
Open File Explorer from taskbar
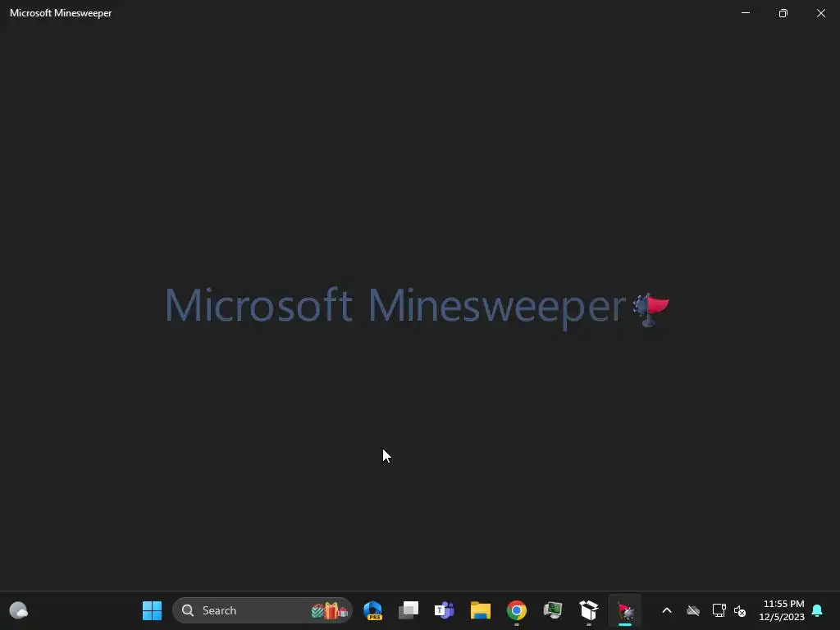pos(481,610)
